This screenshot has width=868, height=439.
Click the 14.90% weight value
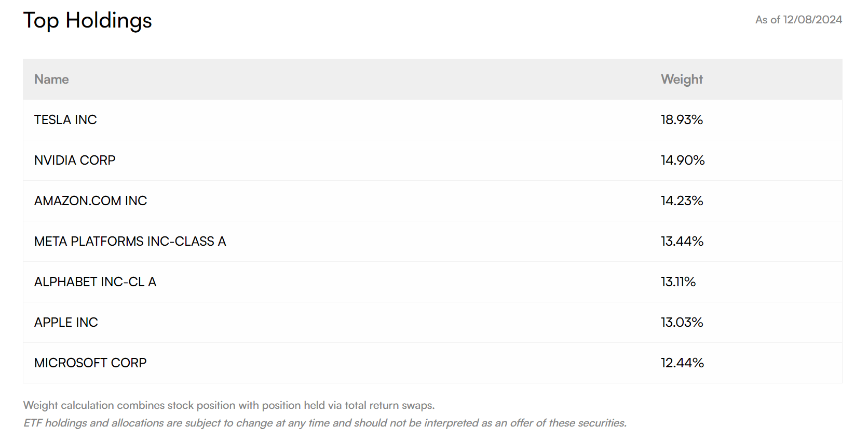pyautogui.click(x=682, y=161)
